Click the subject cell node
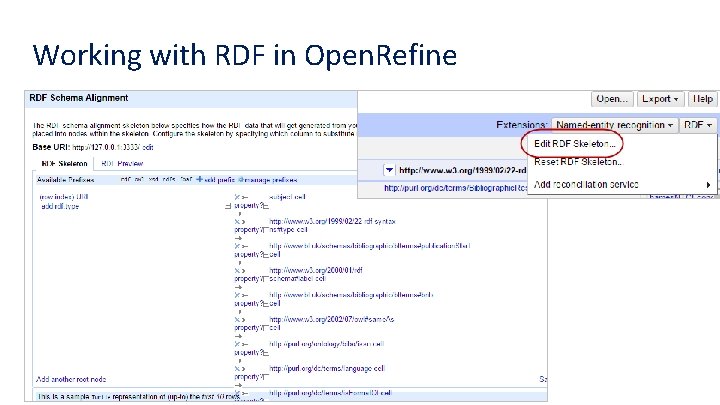 (x=287, y=197)
